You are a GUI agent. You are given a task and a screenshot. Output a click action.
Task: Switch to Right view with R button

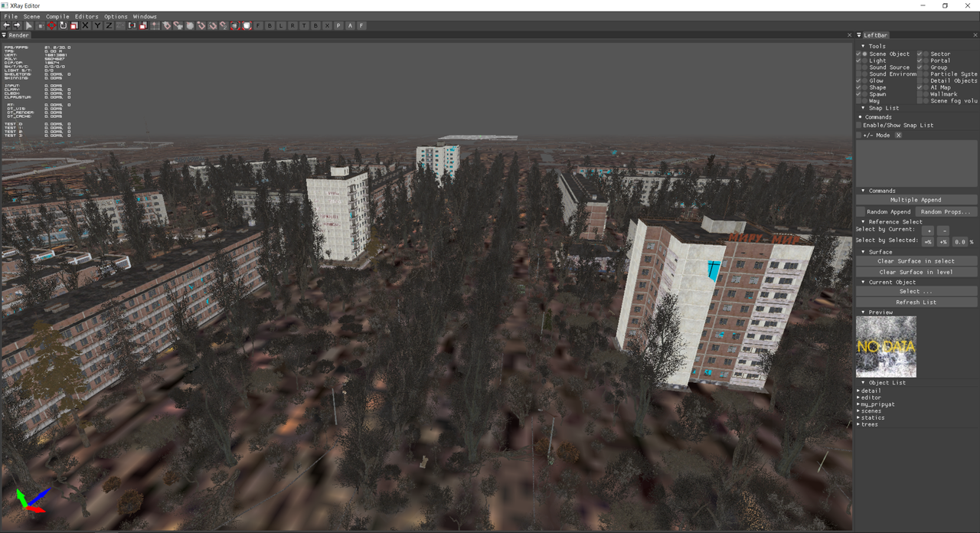[292, 25]
